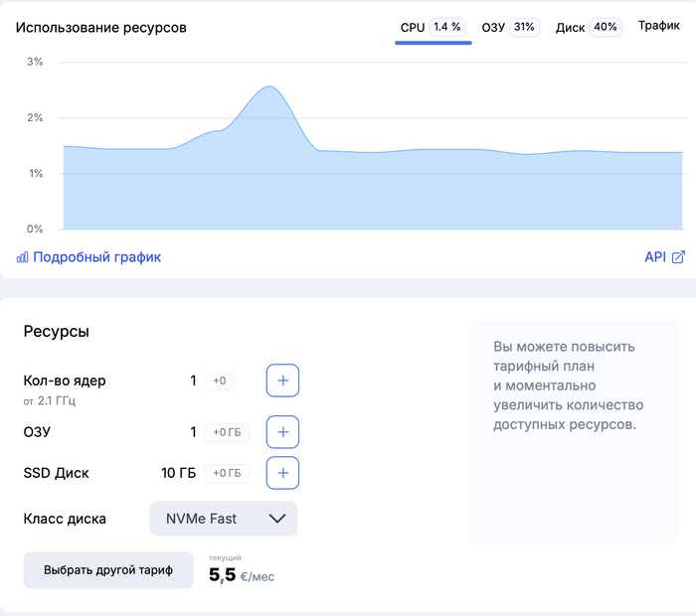This screenshot has width=696, height=616.
Task: Click the +0 badge for Кол-во ядер
Action: click(x=219, y=381)
